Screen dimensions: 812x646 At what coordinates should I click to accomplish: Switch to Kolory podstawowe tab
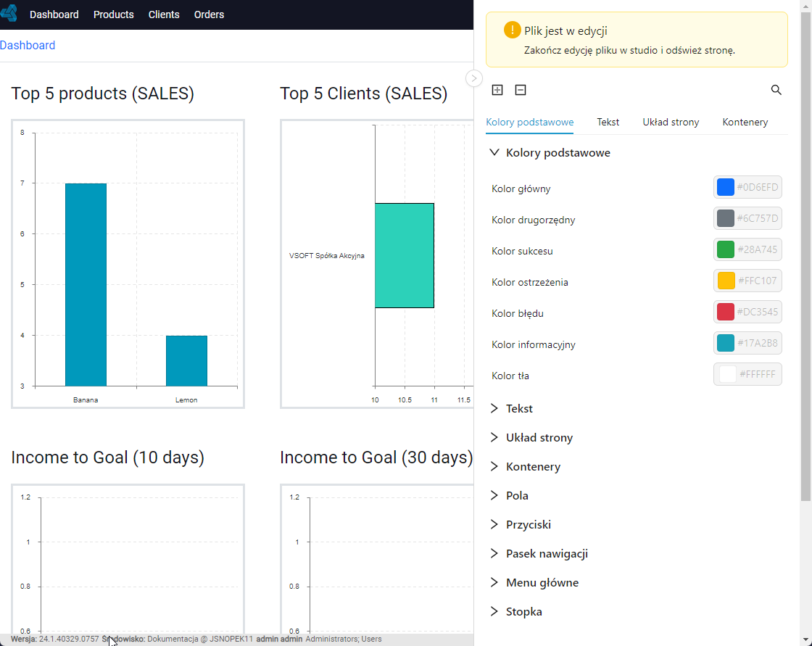click(x=530, y=123)
